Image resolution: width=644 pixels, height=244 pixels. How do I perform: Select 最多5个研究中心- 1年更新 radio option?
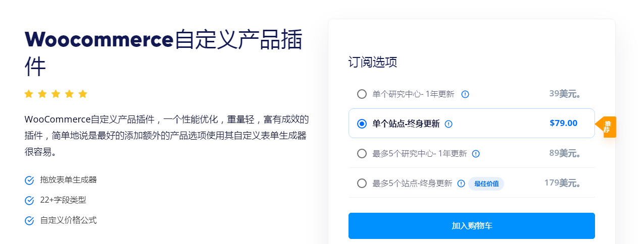click(362, 154)
